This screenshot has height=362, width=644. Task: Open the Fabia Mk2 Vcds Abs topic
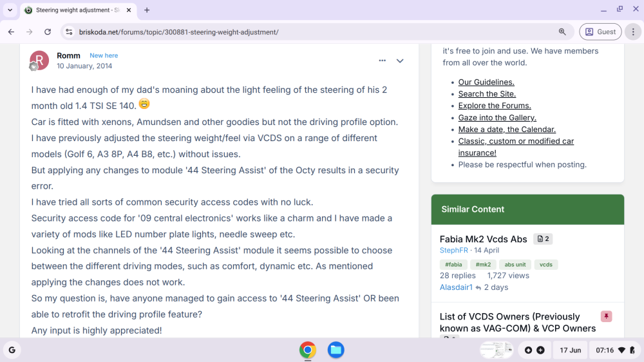483,239
